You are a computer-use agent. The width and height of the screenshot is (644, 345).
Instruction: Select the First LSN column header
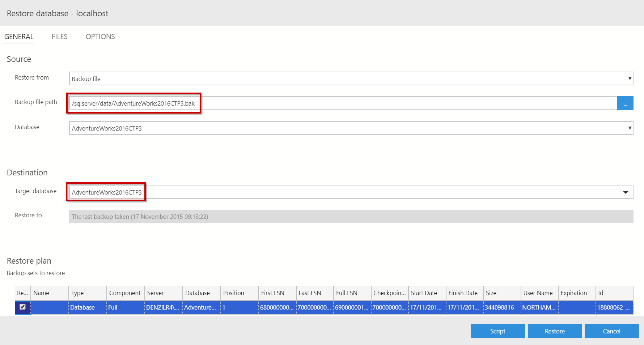276,293
